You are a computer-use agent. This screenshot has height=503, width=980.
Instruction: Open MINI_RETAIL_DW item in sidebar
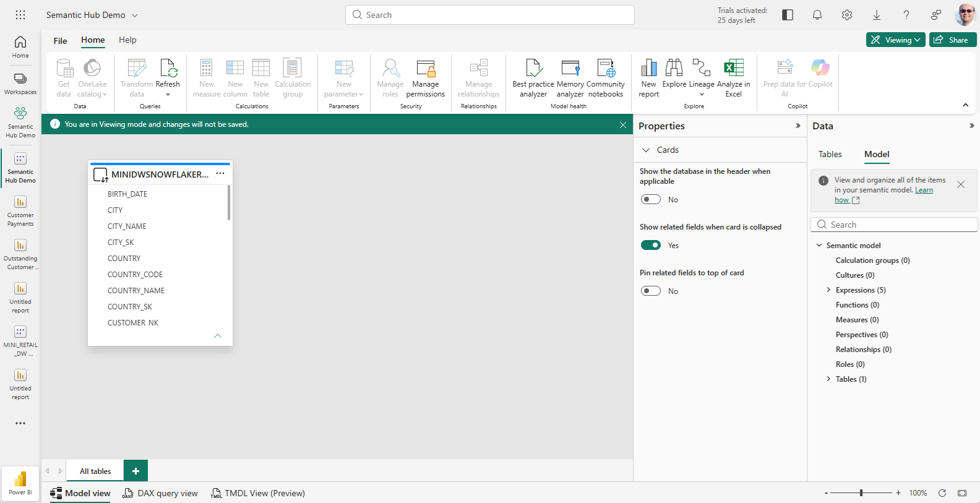pos(20,341)
